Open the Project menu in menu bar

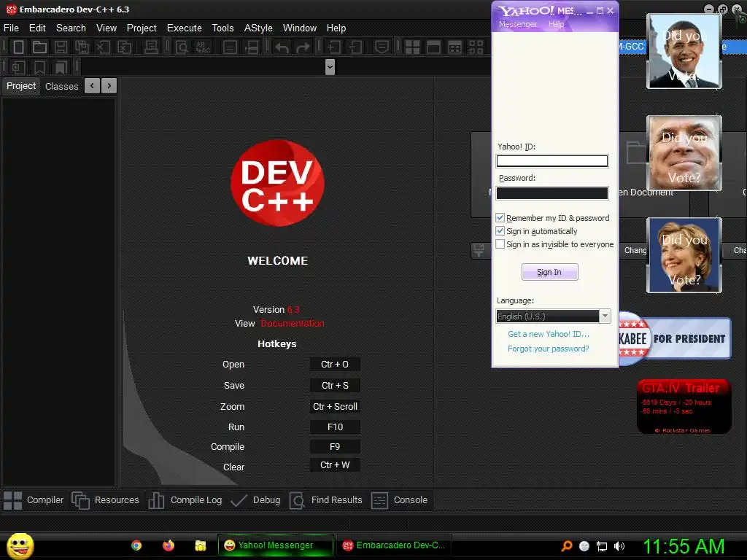(142, 28)
